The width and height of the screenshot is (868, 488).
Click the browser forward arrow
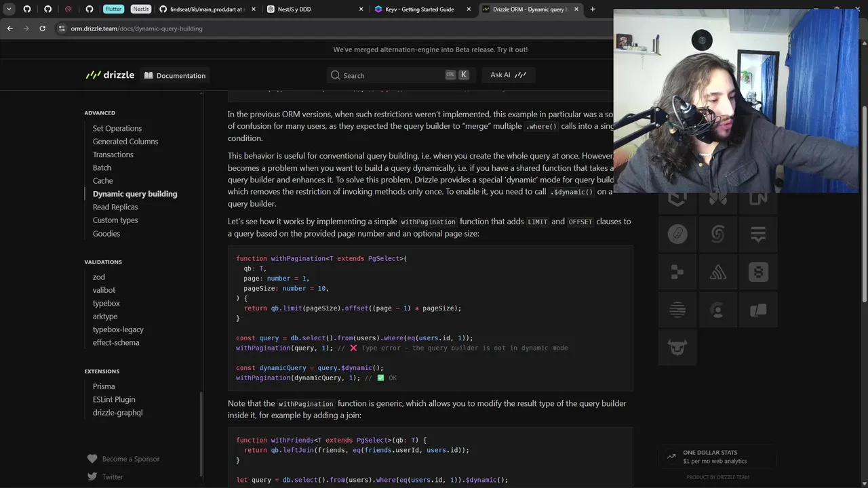[x=26, y=28]
